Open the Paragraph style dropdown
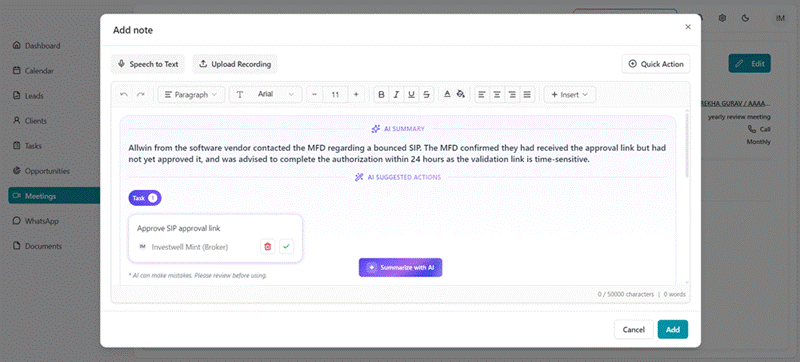 pos(191,94)
